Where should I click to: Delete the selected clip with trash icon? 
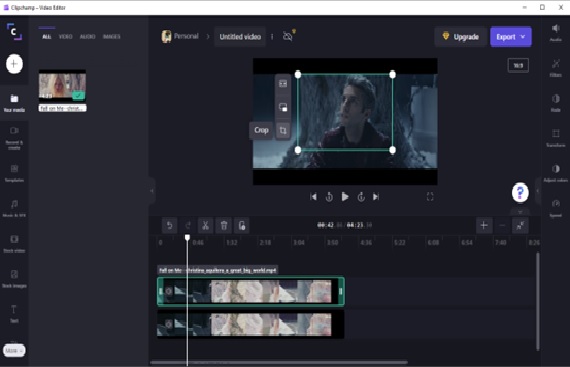click(x=224, y=226)
